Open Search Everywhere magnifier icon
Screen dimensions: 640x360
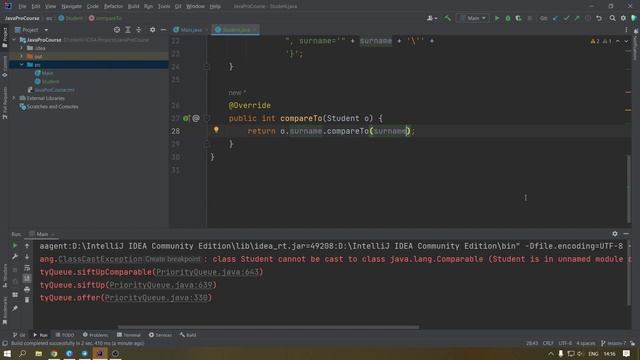pyautogui.click(x=612, y=18)
